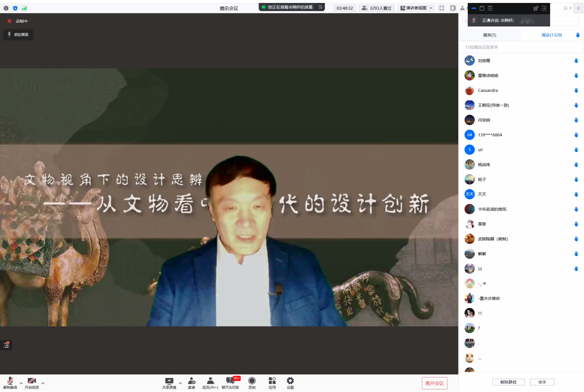Switch to the audience tab 观众(1329)
The width and height of the screenshot is (584, 392).
(552, 35)
